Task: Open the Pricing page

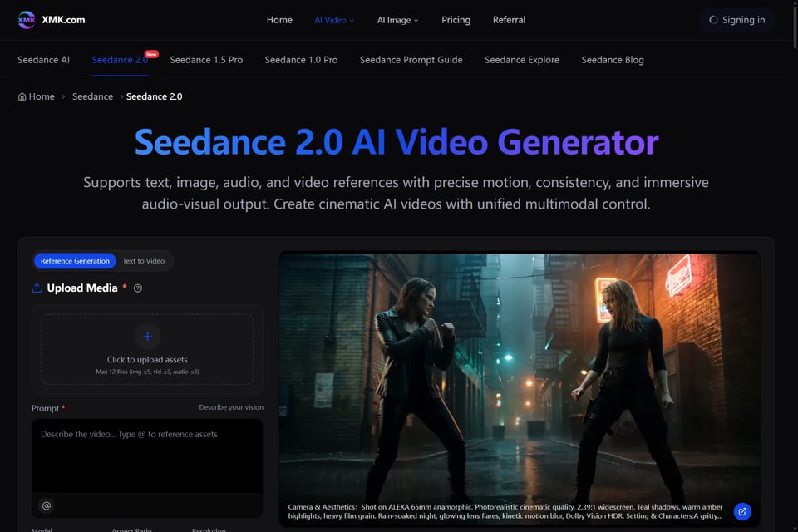Action: pyautogui.click(x=456, y=20)
